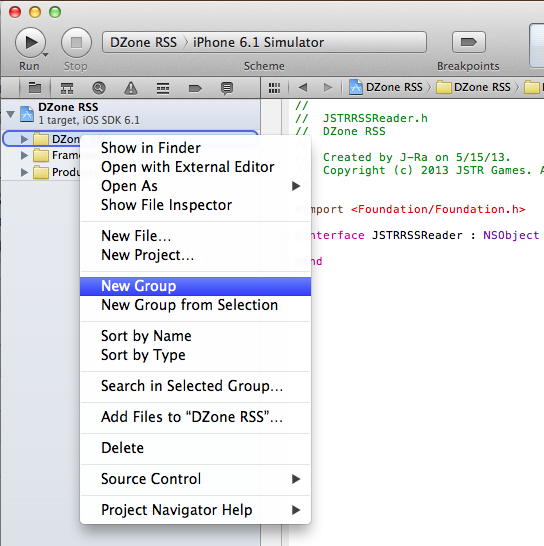The image size is (544, 546).
Task: Open the Run options arrow beside Run
Action: [45, 55]
